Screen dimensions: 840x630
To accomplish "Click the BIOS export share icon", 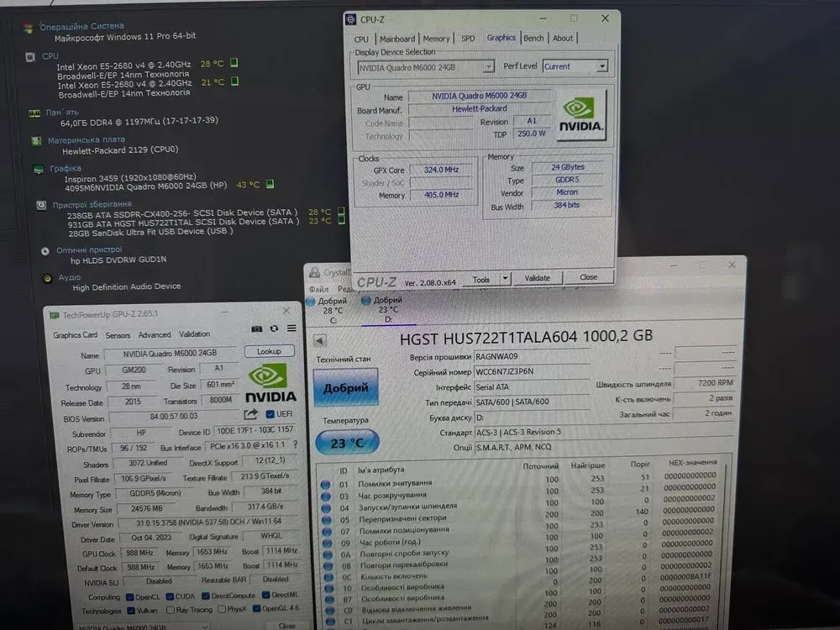I will point(251,414).
